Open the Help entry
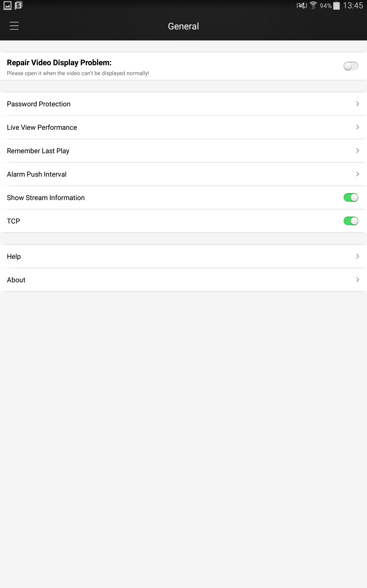The height and width of the screenshot is (588, 367). (x=183, y=256)
